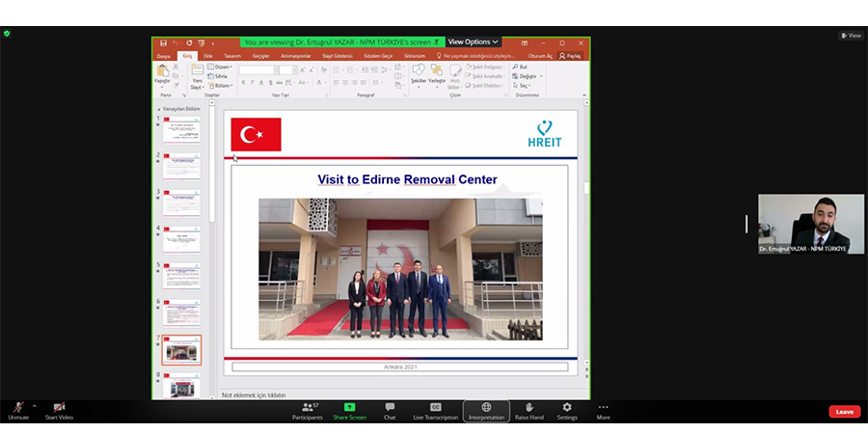
Task: Open the Animasyonlar tab
Action: tap(296, 56)
